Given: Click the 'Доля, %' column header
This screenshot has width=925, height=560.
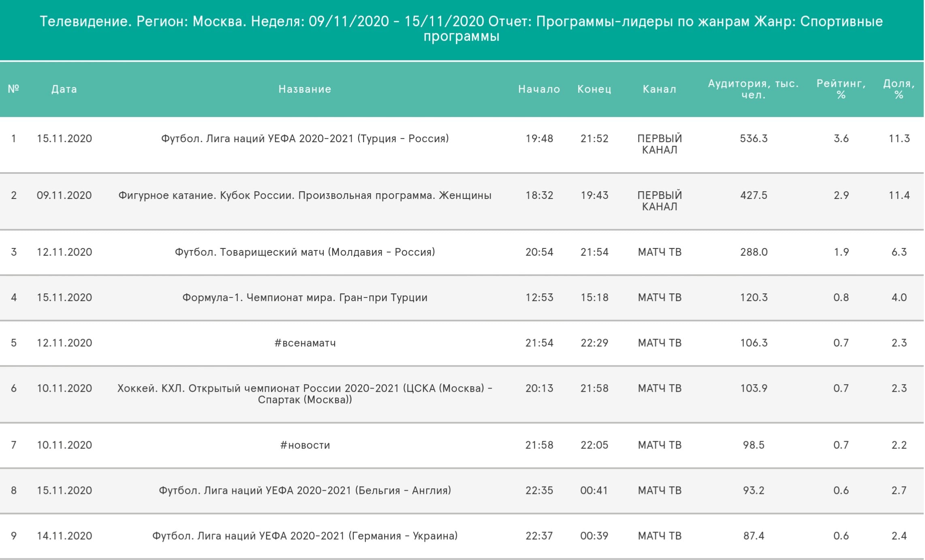Looking at the screenshot, I should click(x=899, y=89).
